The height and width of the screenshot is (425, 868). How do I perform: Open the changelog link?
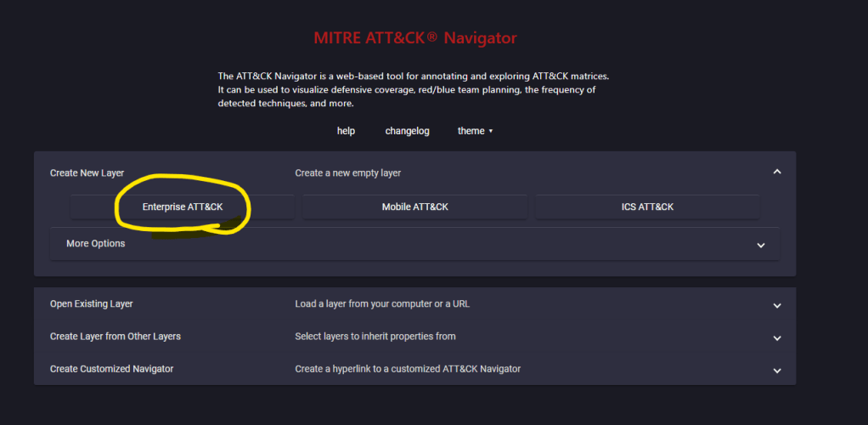407,131
